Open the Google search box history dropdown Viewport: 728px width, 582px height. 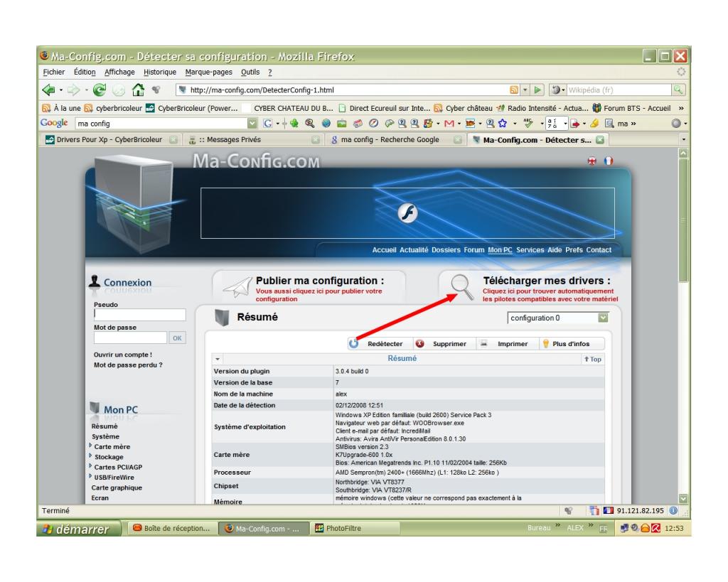pos(252,124)
